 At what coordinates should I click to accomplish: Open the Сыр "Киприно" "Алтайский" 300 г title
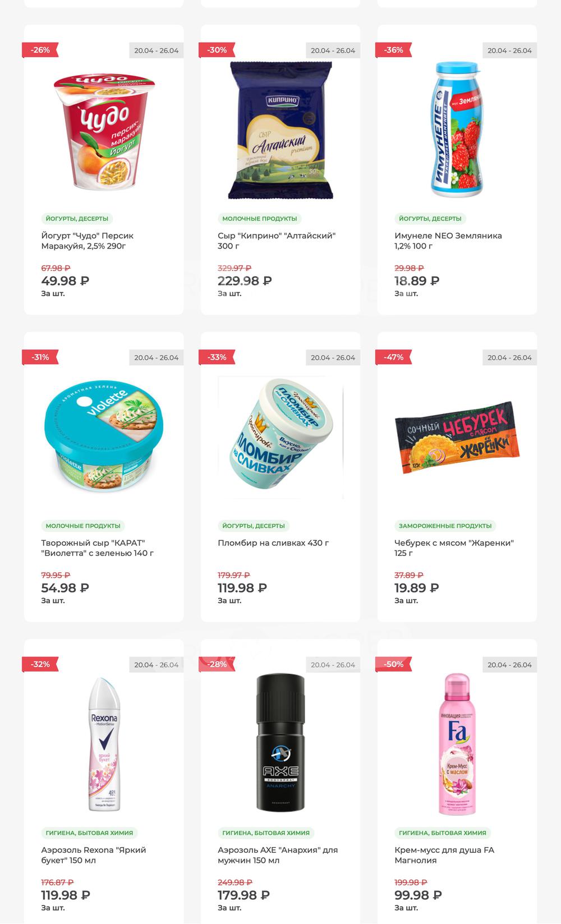(x=277, y=241)
